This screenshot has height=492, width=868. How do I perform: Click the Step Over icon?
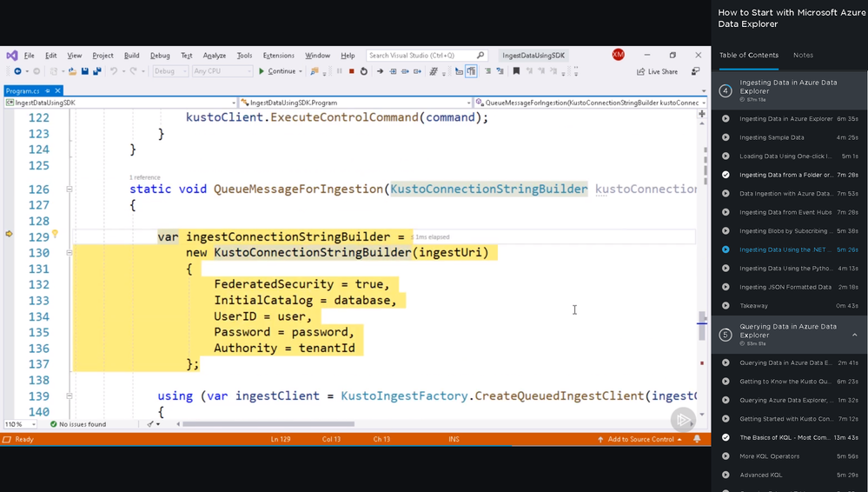point(405,71)
